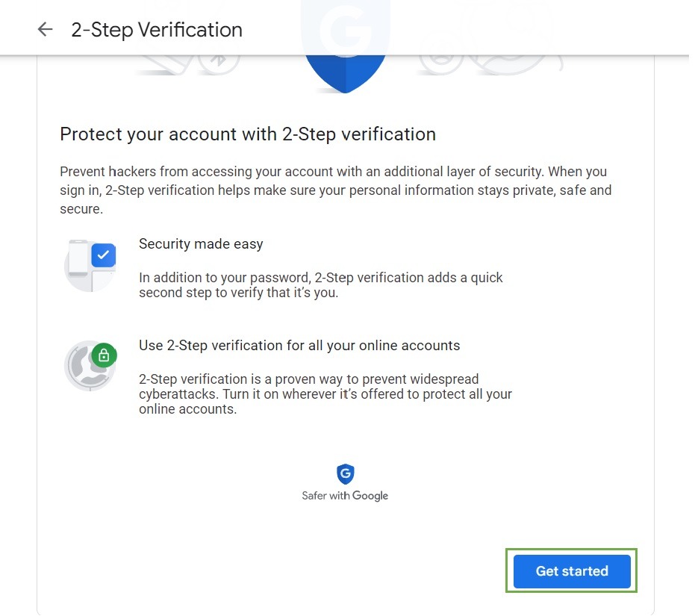This screenshot has height=616, width=695.
Task: Click the 'proven way to prevent widespread cyberattacks' text
Action: point(325,394)
